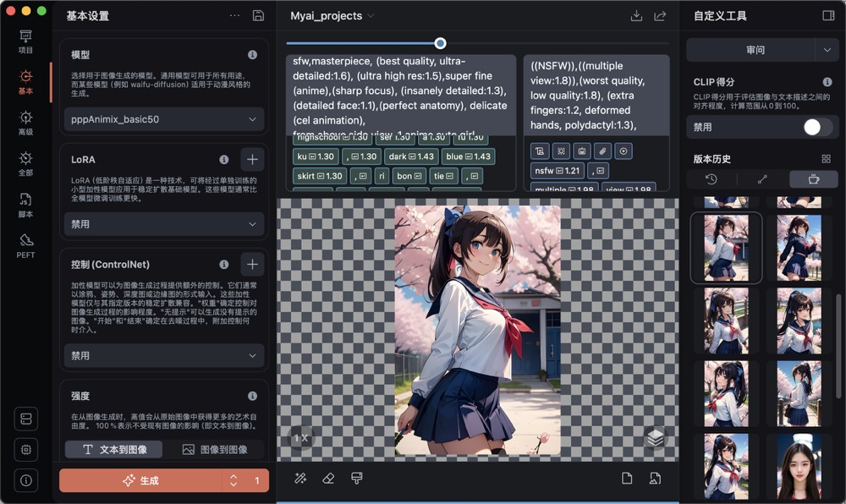This screenshot has height=504, width=846.
Task: Add a new LoRA with plus
Action: tap(252, 159)
